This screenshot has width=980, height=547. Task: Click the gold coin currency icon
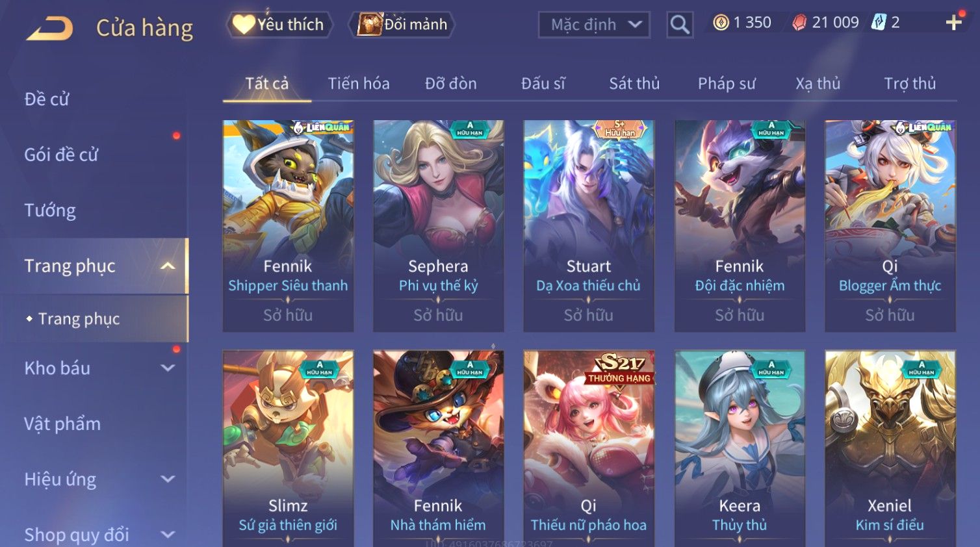click(721, 23)
